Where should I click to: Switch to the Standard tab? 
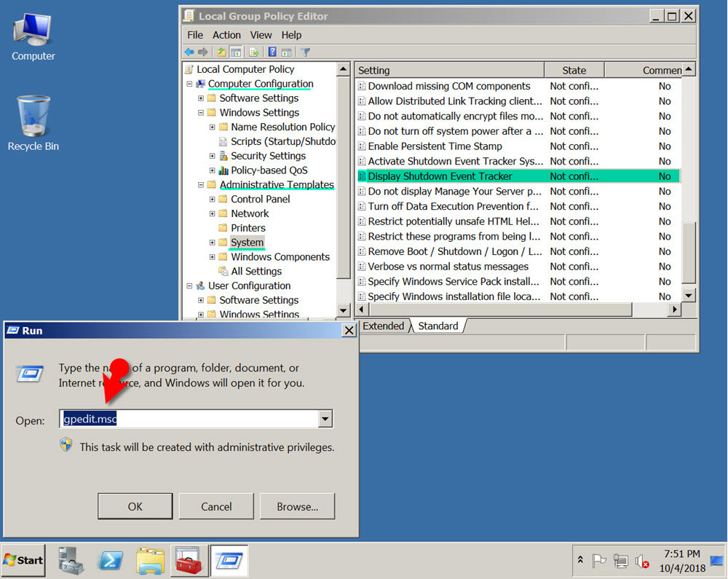438,326
